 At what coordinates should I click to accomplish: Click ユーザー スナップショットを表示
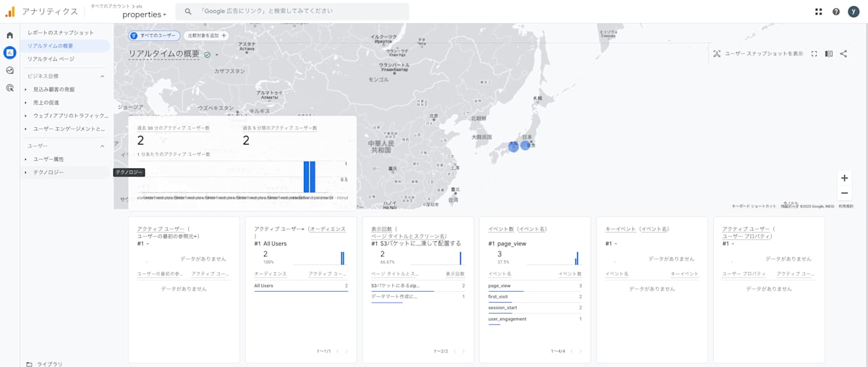[763, 53]
